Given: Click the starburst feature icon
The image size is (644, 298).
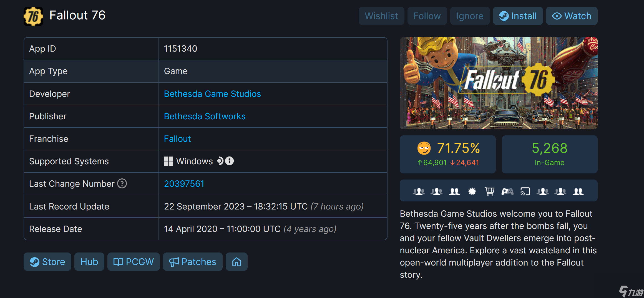Looking at the screenshot, I should click(x=472, y=191).
